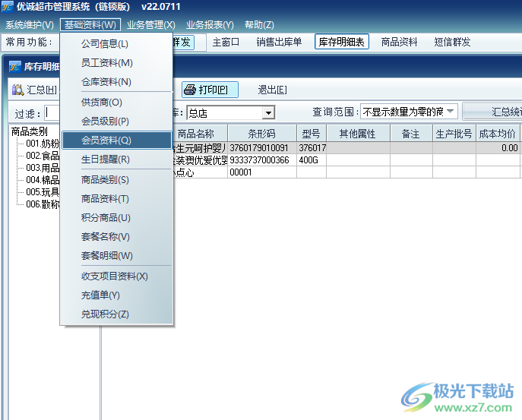Switch to 短信群发 tab
The width and height of the screenshot is (522, 420).
click(452, 42)
